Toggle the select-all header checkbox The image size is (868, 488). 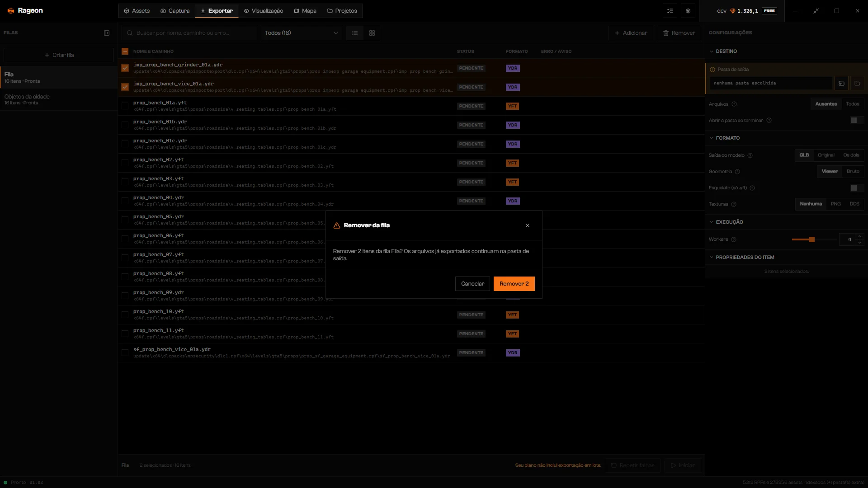pos(125,52)
